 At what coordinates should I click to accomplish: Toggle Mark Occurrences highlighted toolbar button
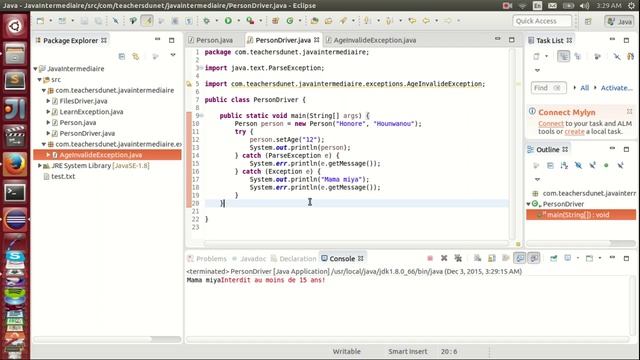147,21
